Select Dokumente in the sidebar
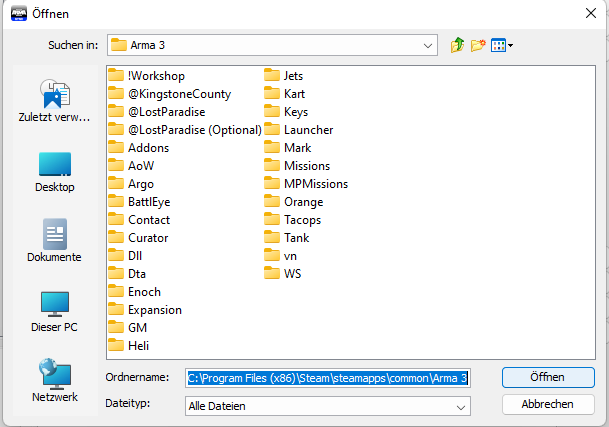 click(x=55, y=241)
